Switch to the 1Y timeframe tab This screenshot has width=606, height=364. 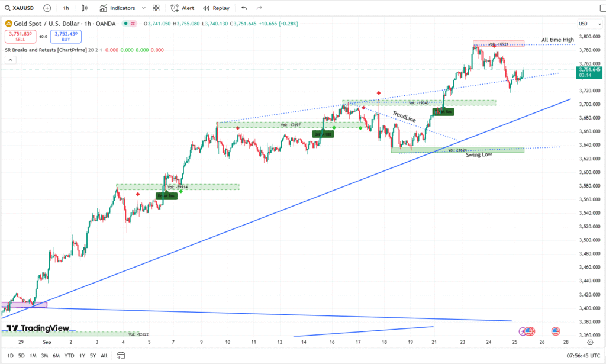[x=81, y=356]
